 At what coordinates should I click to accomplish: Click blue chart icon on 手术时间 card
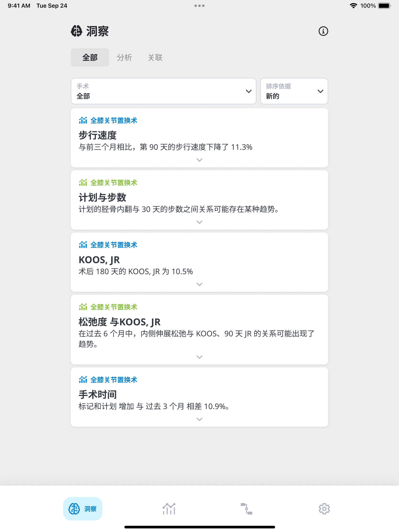click(x=83, y=380)
